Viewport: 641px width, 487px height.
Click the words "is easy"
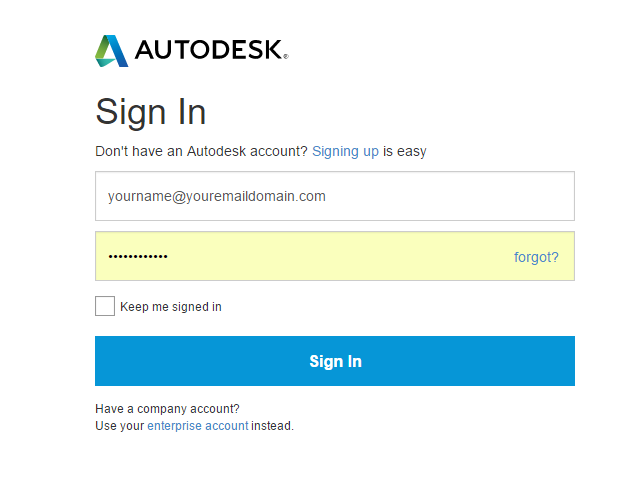tap(405, 151)
